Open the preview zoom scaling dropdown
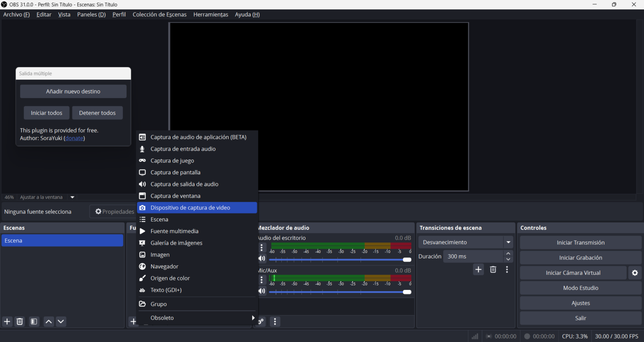The height and width of the screenshot is (342, 644). click(72, 197)
